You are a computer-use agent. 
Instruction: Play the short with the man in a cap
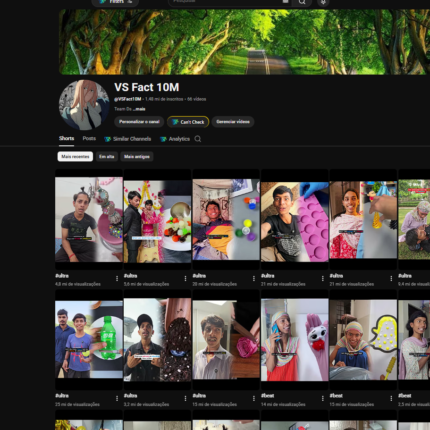click(157, 339)
